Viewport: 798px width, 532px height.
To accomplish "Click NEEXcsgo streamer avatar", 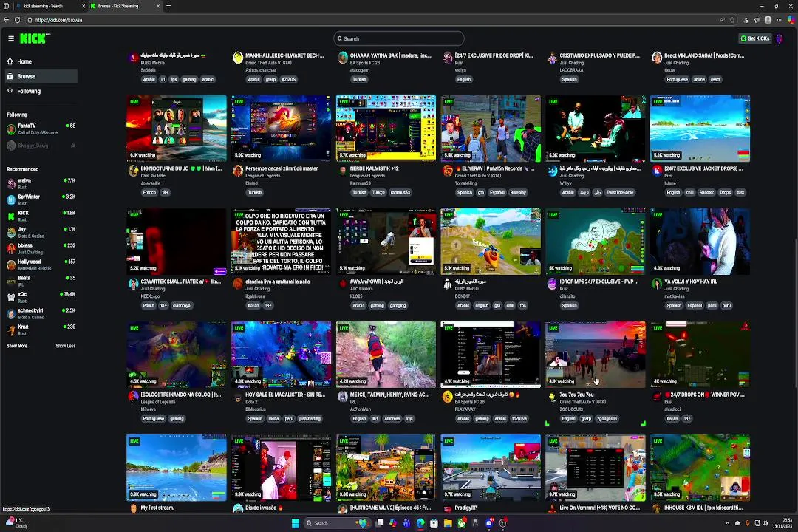I will pos(134,284).
